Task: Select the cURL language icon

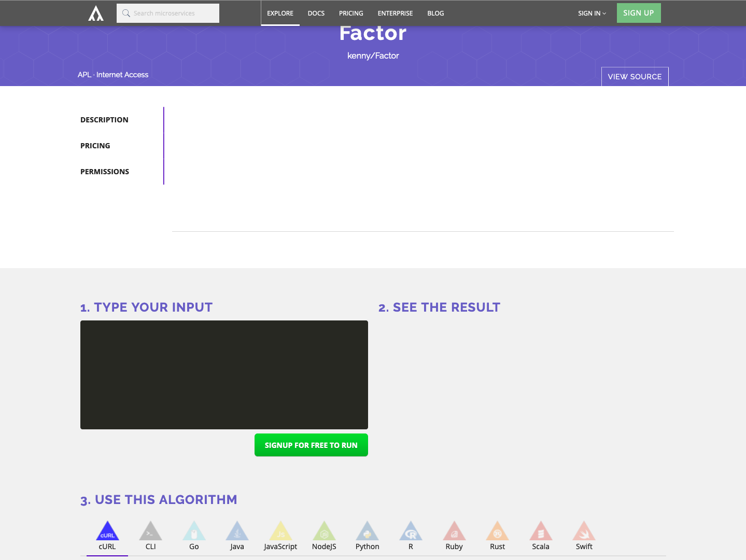Action: (107, 531)
